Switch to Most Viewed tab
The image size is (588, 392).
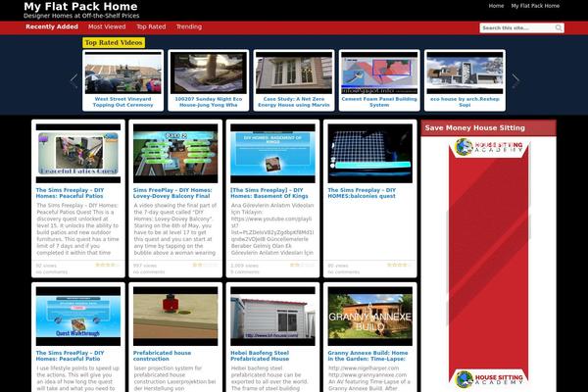coord(107,26)
